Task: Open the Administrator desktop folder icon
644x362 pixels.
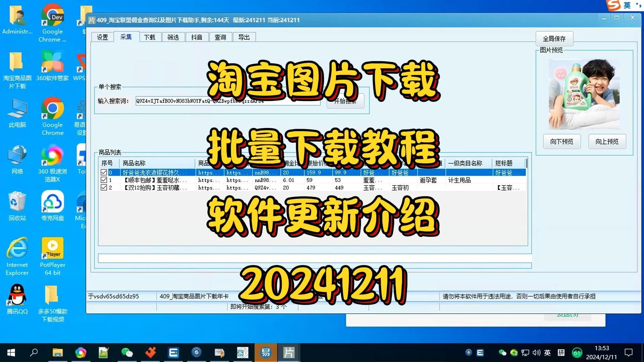Action: coord(17,21)
